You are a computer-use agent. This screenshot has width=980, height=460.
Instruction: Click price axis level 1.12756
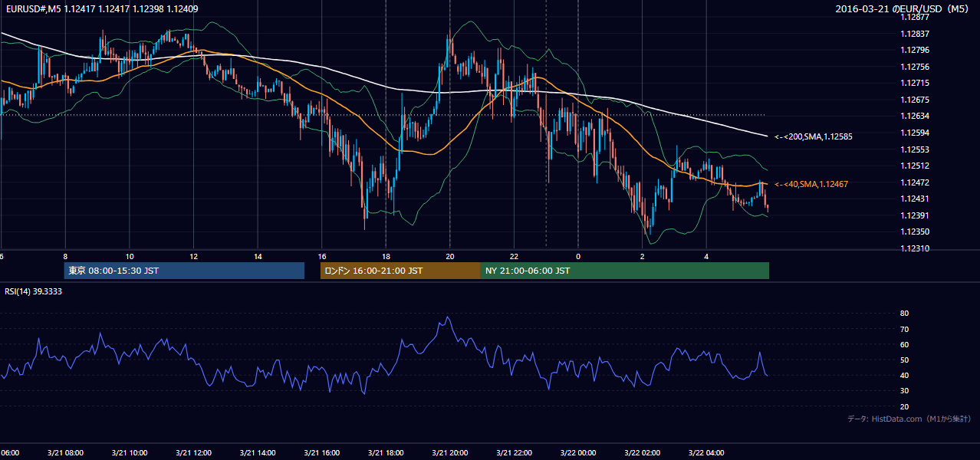click(915, 67)
